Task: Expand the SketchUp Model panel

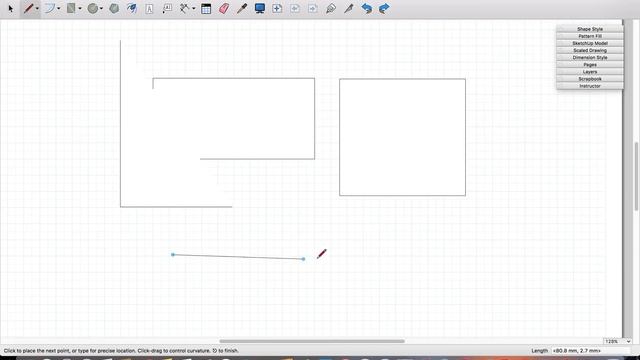Action: coord(590,43)
